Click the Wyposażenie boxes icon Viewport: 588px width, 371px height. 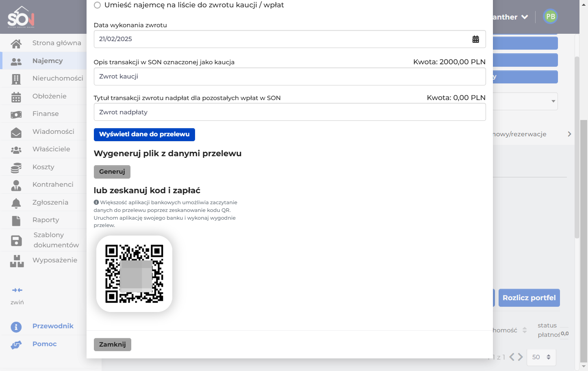(17, 261)
